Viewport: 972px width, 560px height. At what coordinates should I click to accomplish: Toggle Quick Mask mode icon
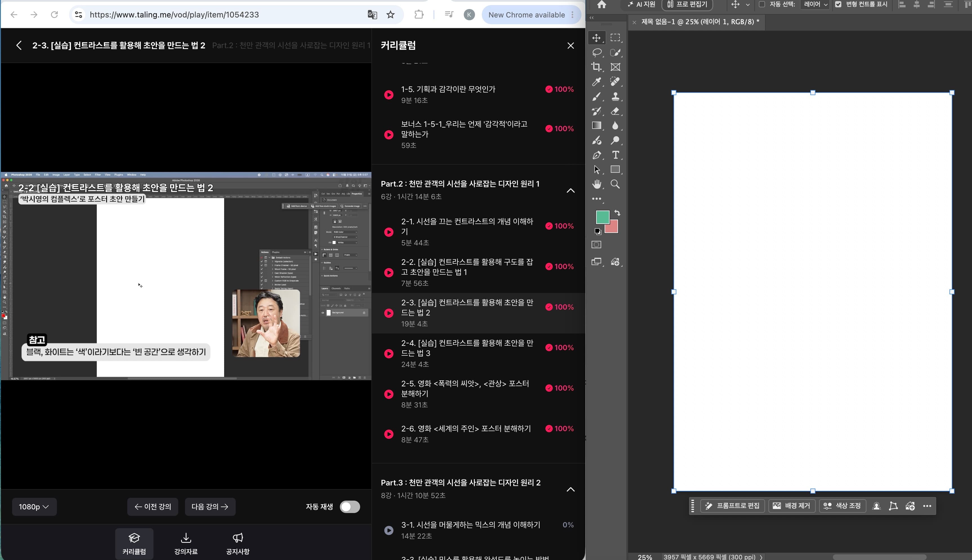(596, 245)
